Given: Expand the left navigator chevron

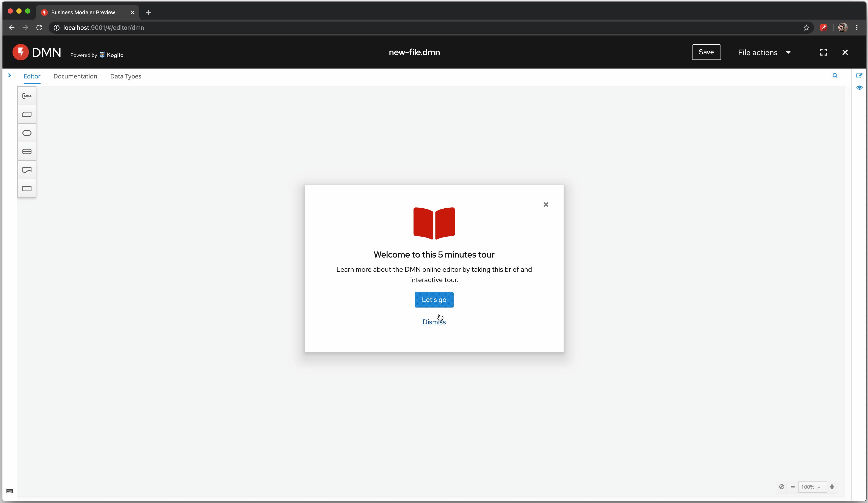Looking at the screenshot, I should coord(10,75).
